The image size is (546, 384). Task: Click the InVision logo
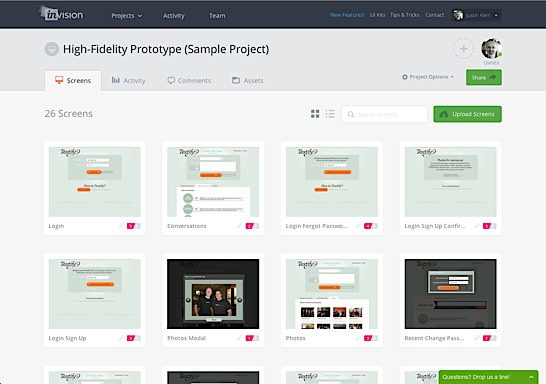coord(61,14)
